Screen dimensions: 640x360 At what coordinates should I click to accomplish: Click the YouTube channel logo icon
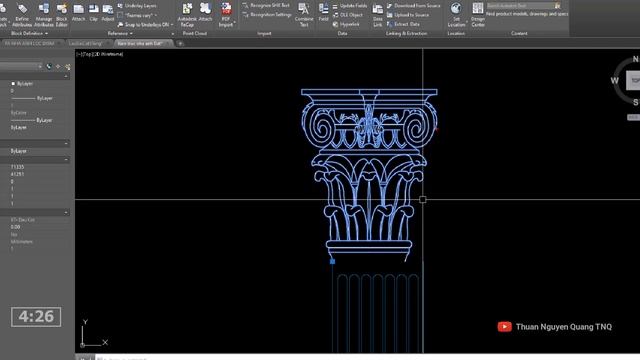[504, 327]
